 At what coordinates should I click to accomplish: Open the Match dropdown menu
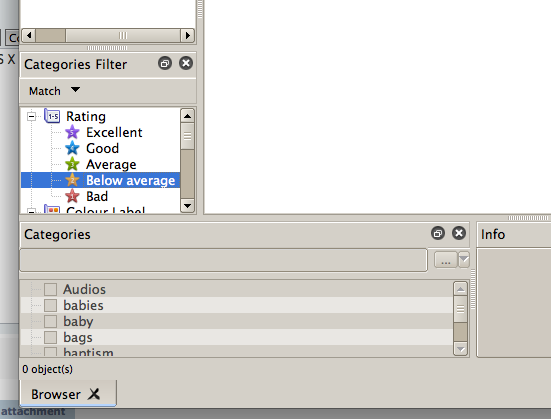54,91
